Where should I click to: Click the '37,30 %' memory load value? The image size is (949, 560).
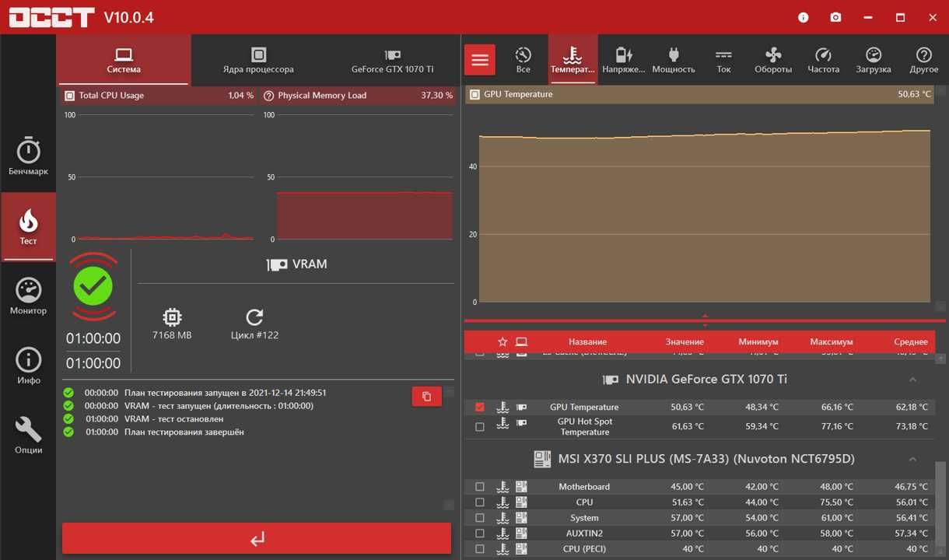436,96
